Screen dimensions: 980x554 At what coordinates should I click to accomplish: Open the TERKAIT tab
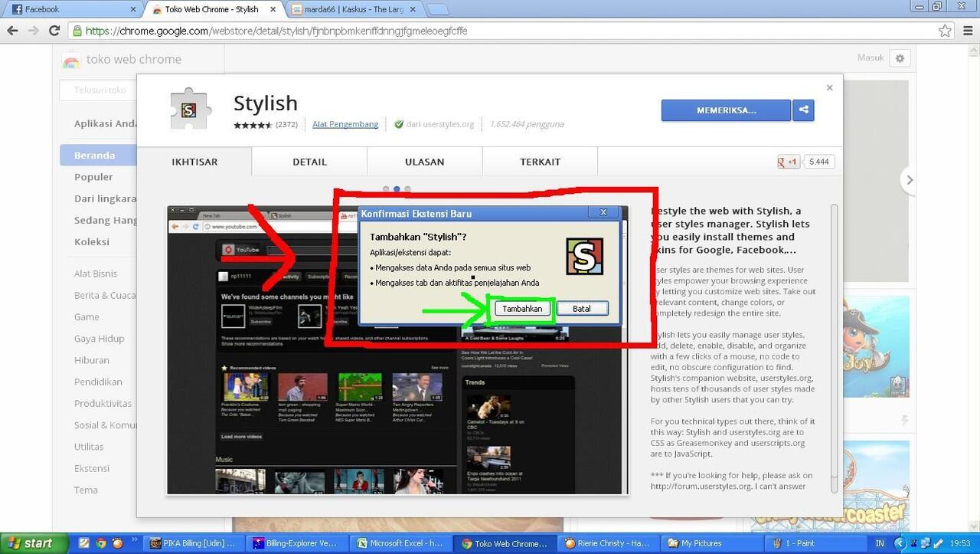(540, 162)
